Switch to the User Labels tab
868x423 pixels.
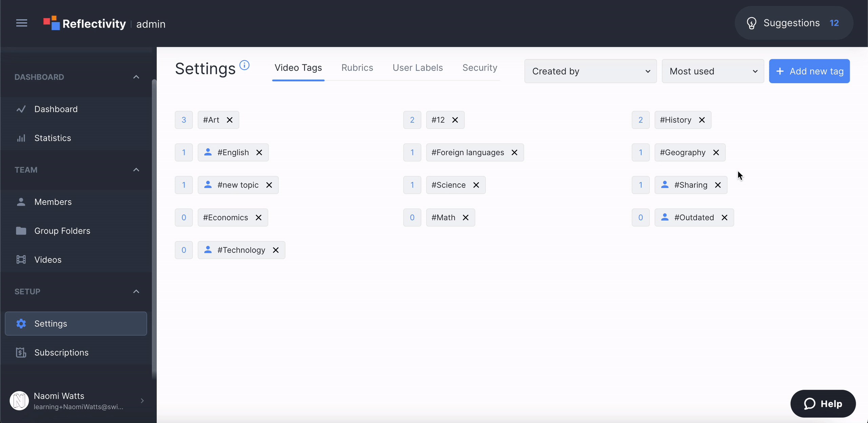[x=418, y=67]
